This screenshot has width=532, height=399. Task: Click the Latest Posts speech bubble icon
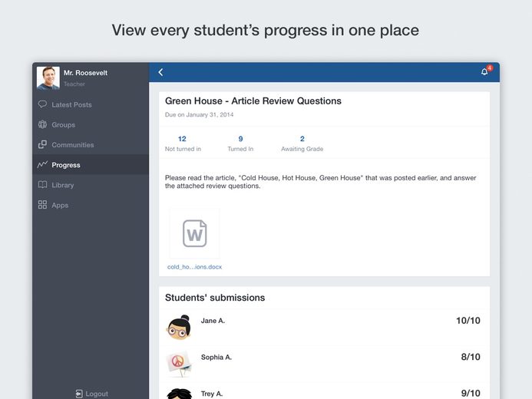click(42, 104)
